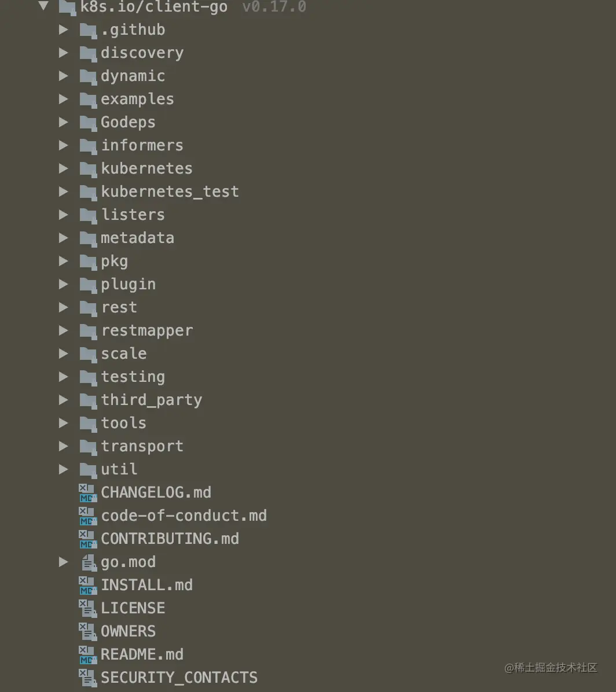Viewport: 616px width, 692px height.
Task: Expand the kubernetes_test folder
Action: [64, 192]
